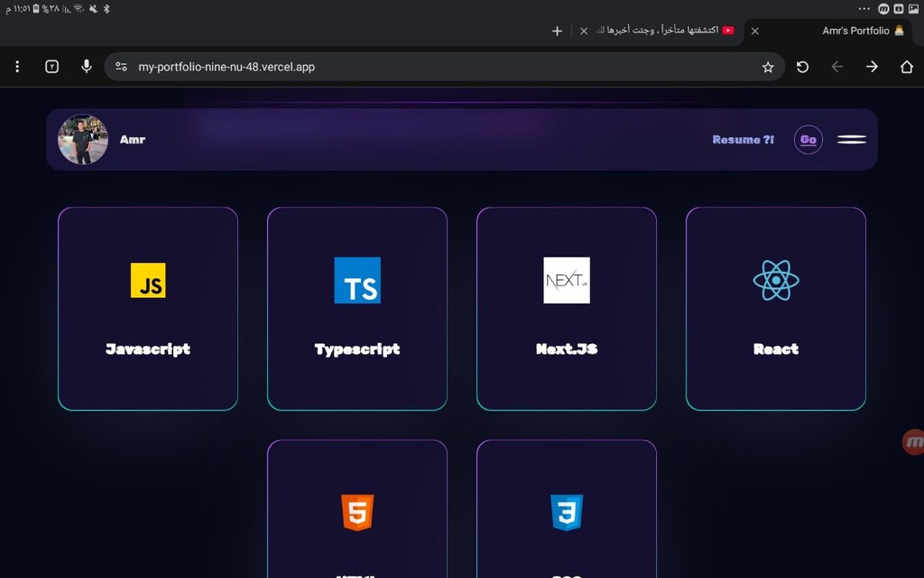The width and height of the screenshot is (924, 578).
Task: Tap the muted sound status icon
Action: (93, 8)
